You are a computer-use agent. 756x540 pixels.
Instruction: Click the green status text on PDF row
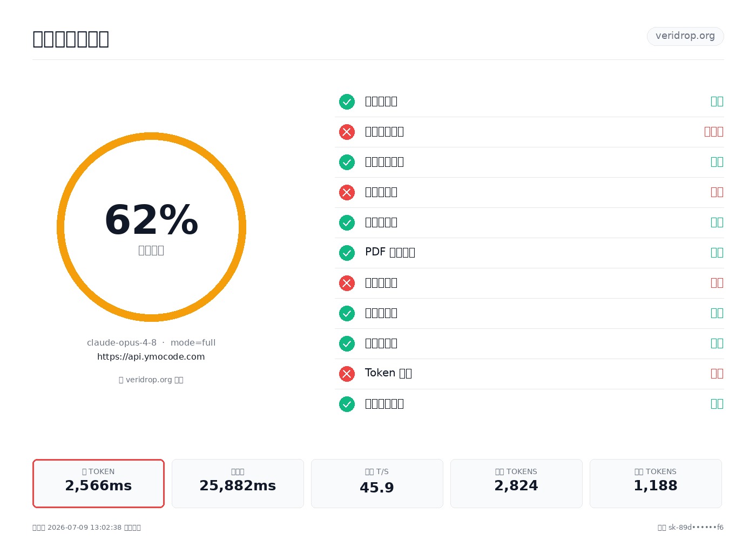point(717,252)
